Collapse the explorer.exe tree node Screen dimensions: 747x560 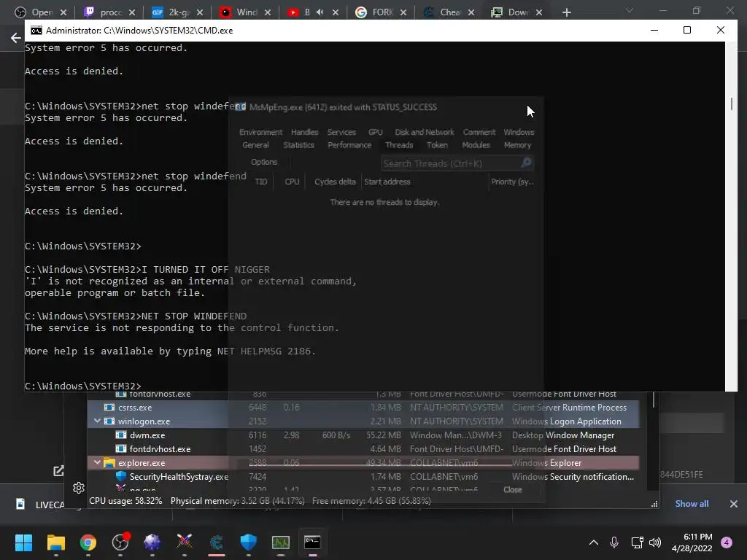pyautogui.click(x=97, y=462)
